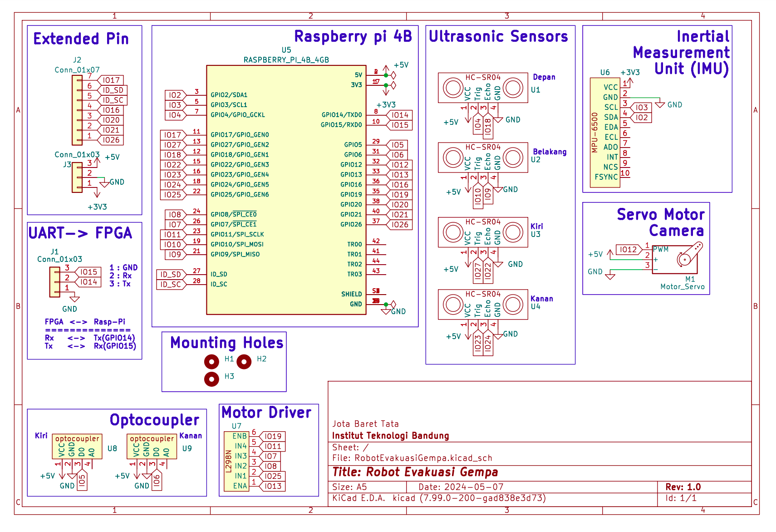
Task: Click the GND power symbol in IMU block
Action: click(x=660, y=104)
